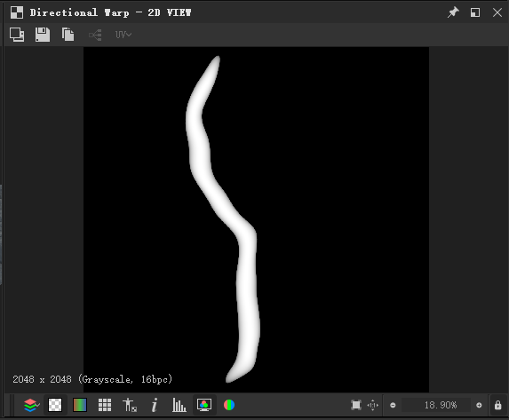This screenshot has width=509, height=420.
Task: Toggle the checkerboard alpha background
Action: [55, 405]
